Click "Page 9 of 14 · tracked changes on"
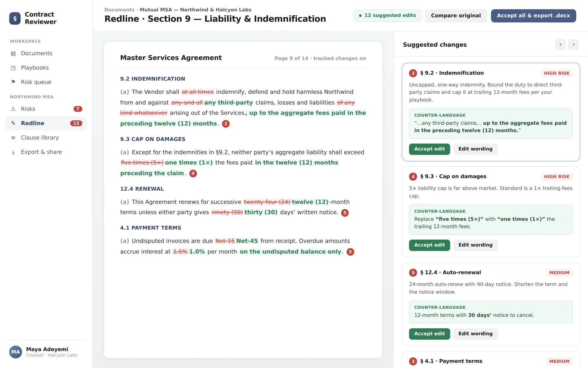588x368 pixels. coord(320,58)
